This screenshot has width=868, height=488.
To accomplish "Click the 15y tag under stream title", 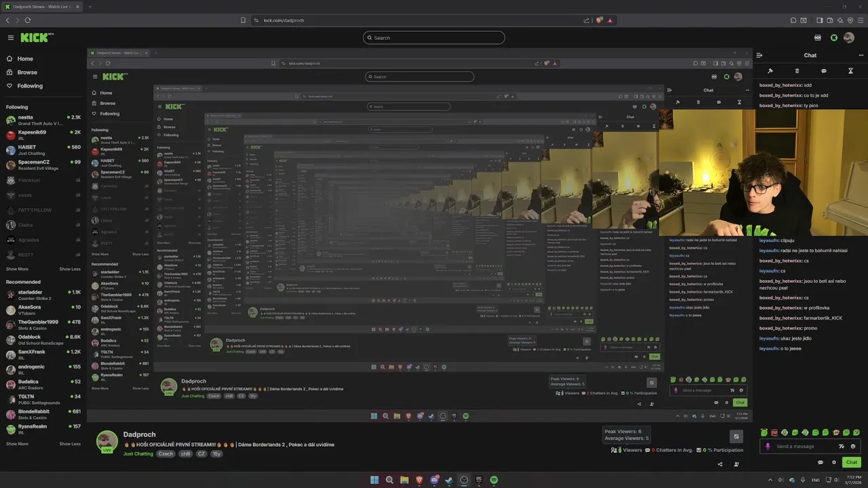I will 216,454.
